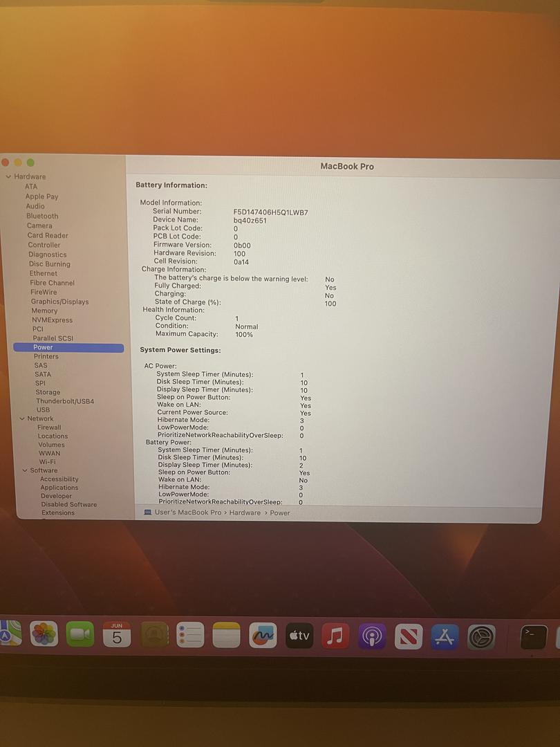Open Podcasts from the Dock
The height and width of the screenshot is (747, 560).
click(372, 636)
